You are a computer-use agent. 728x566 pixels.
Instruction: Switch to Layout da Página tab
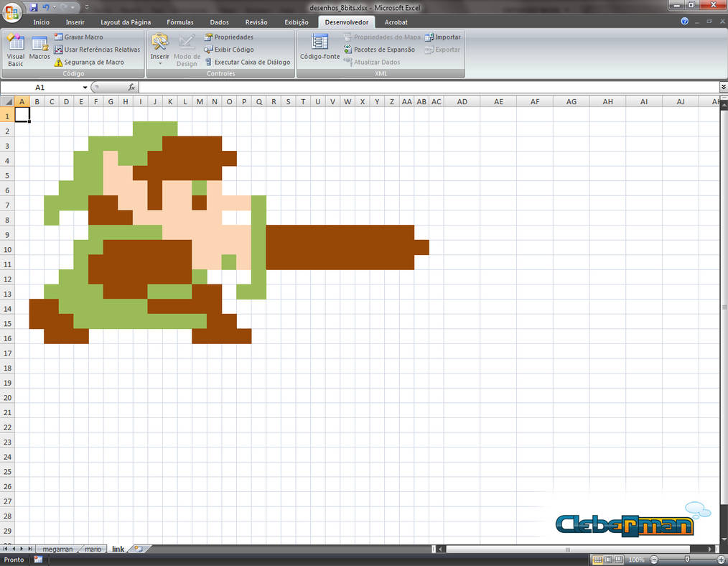[126, 22]
